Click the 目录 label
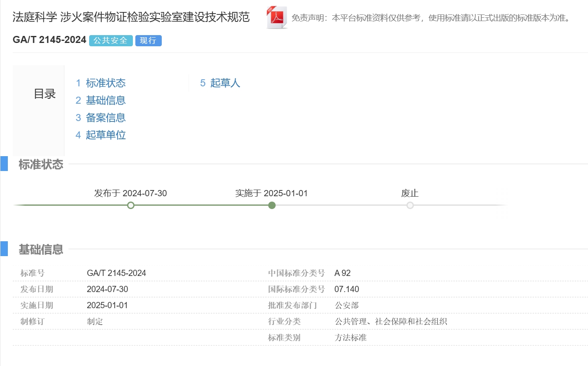588x366 pixels. click(45, 94)
